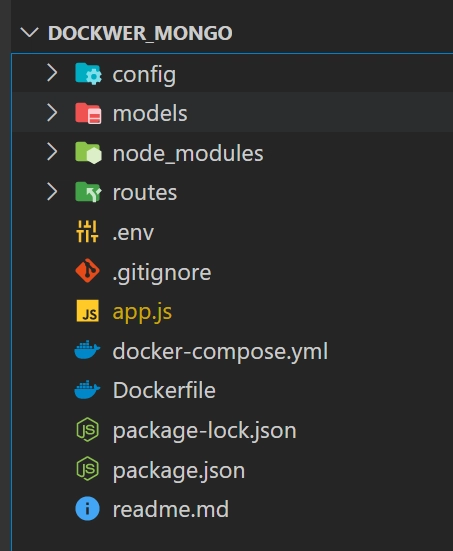Click the Docker whale icon beside docker-compose.yml

[x=87, y=350]
